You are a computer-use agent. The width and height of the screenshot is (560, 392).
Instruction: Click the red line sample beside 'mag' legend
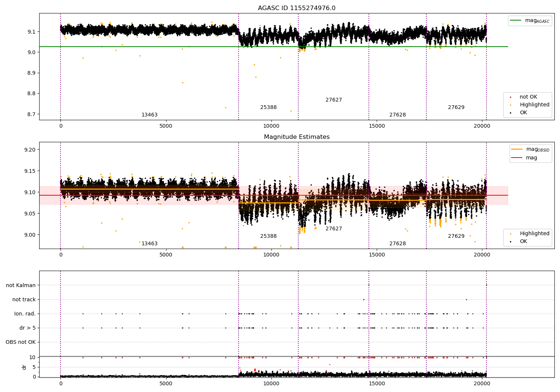(x=517, y=158)
